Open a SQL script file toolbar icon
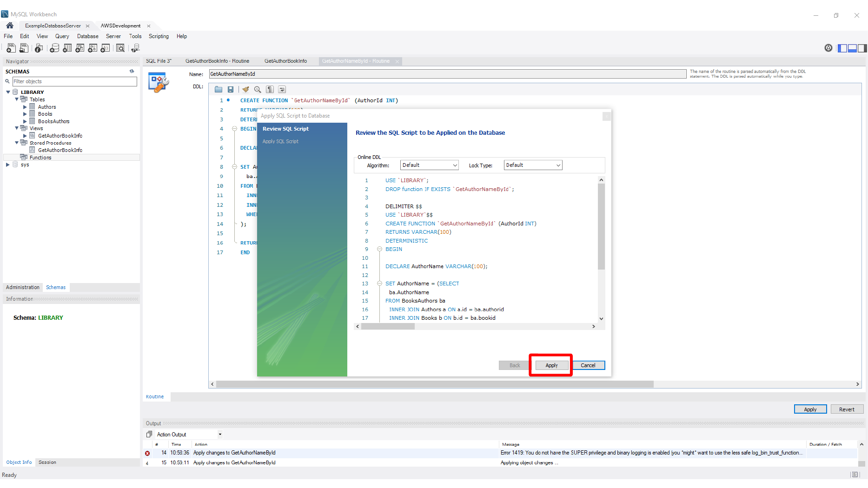Screen dimensions: 868x488 24,48
